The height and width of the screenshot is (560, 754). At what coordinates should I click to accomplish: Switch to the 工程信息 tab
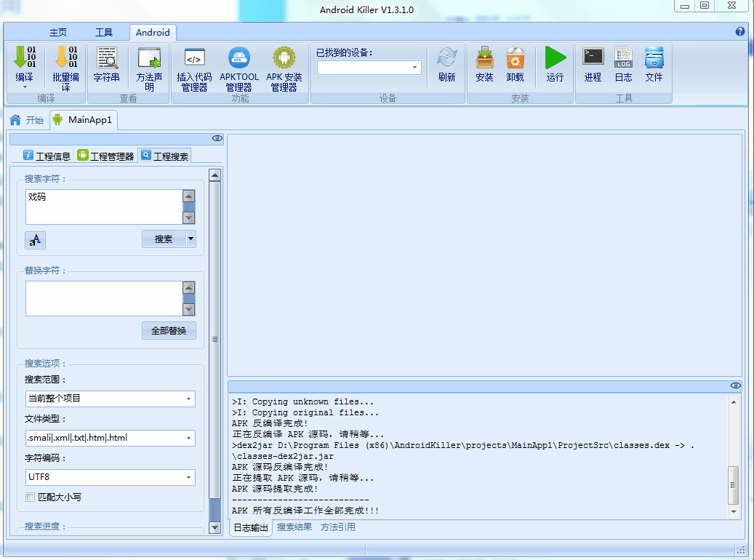tap(47, 156)
